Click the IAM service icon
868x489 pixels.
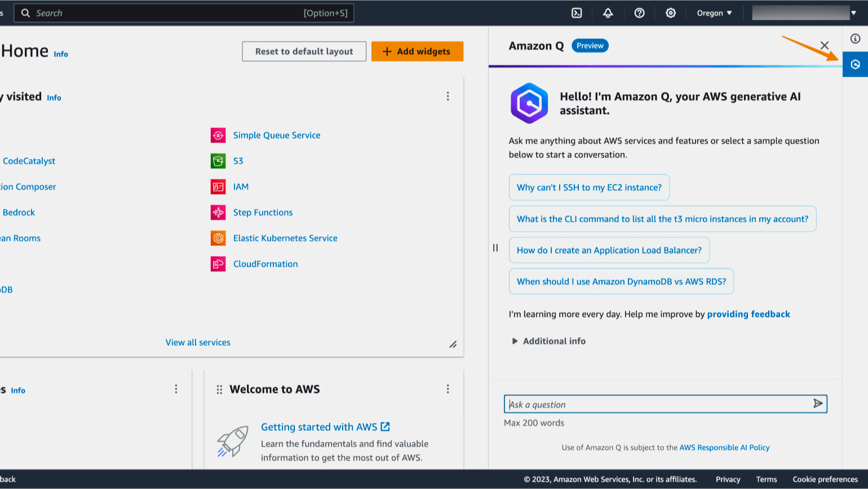click(218, 187)
